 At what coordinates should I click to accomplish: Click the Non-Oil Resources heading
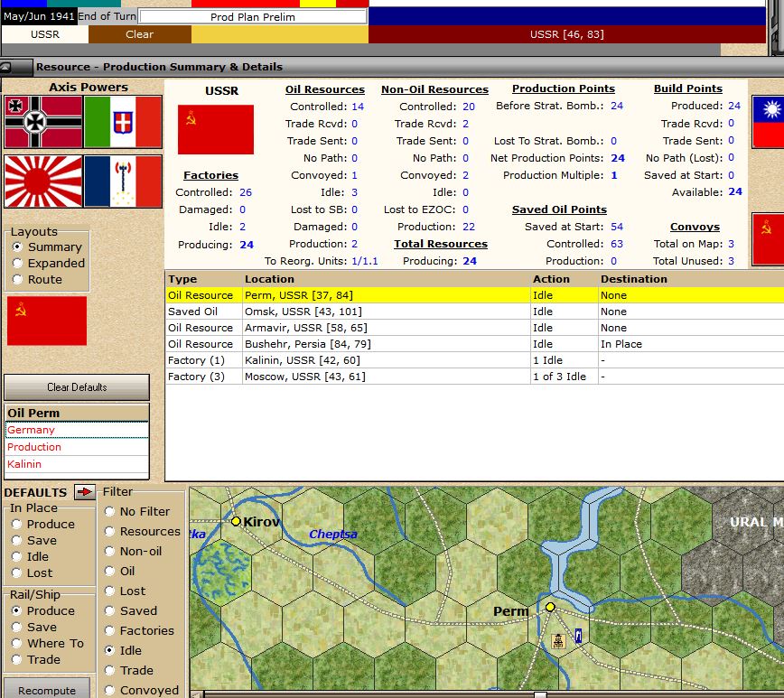click(434, 89)
